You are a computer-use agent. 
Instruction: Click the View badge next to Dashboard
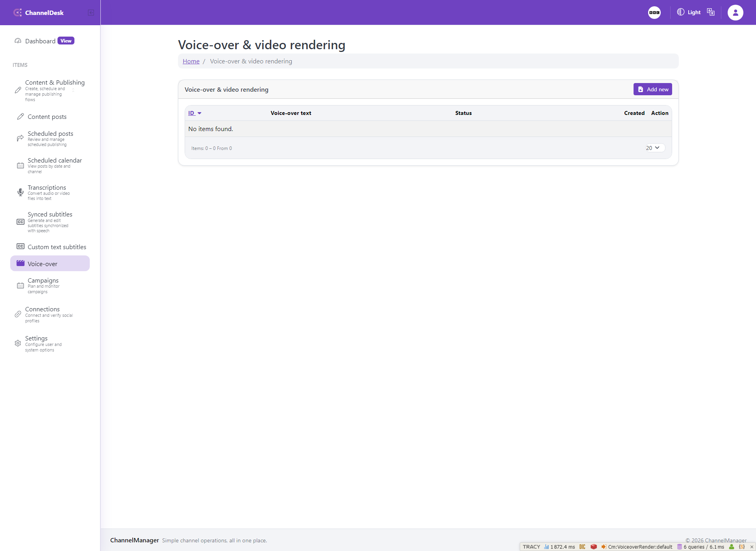tap(66, 41)
